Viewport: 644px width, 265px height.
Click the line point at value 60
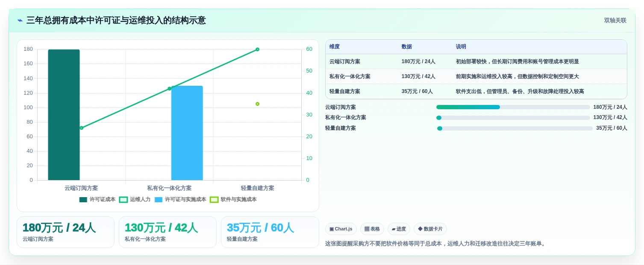point(257,49)
